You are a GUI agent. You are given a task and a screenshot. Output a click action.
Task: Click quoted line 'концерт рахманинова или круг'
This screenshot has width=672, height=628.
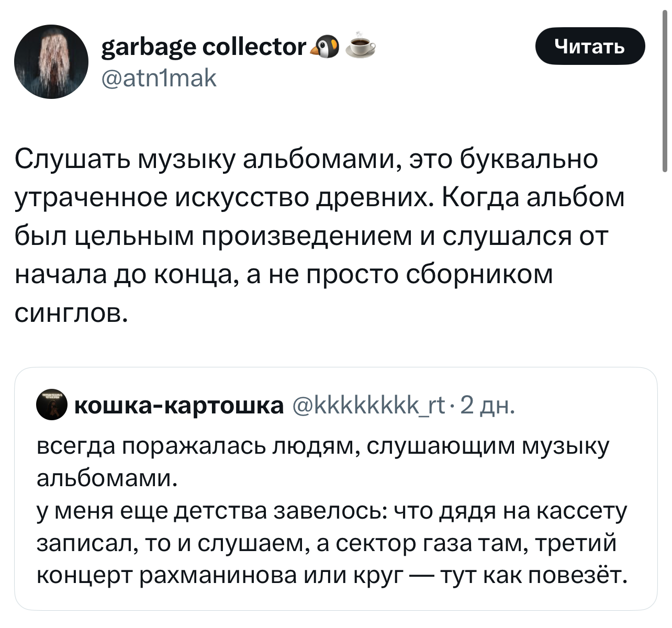click(331, 576)
